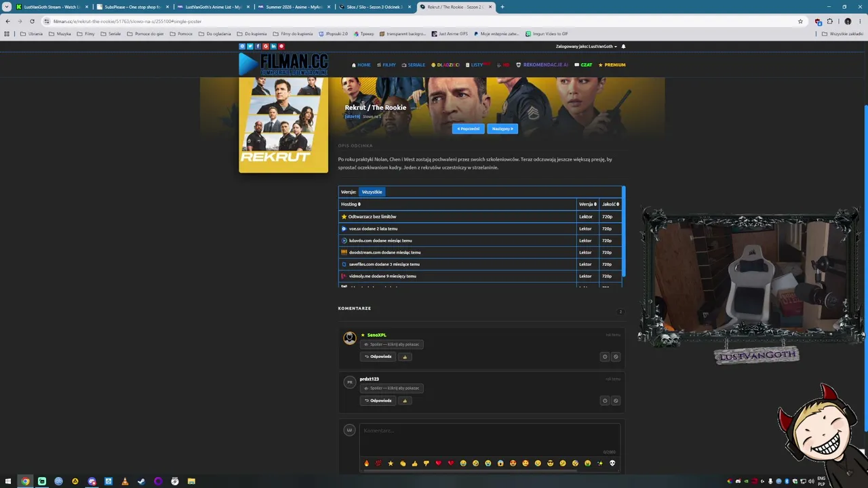Insert the star emoji into the comment
Viewport: 868px width, 488px height.
click(x=391, y=464)
